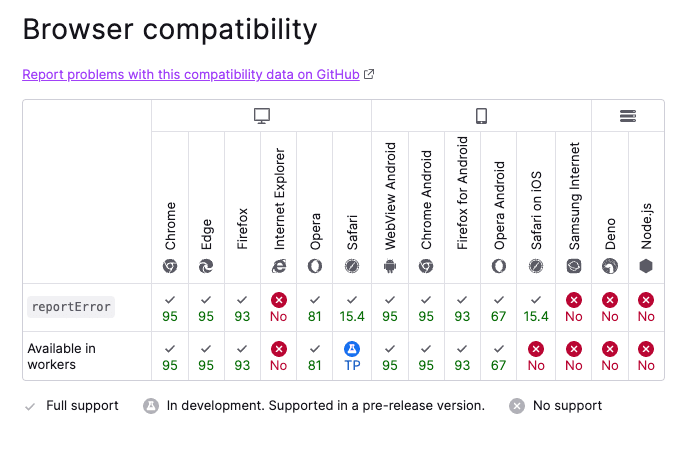Click the Node.js hexagon icon
The width and height of the screenshot is (680, 451).
pyautogui.click(x=646, y=266)
